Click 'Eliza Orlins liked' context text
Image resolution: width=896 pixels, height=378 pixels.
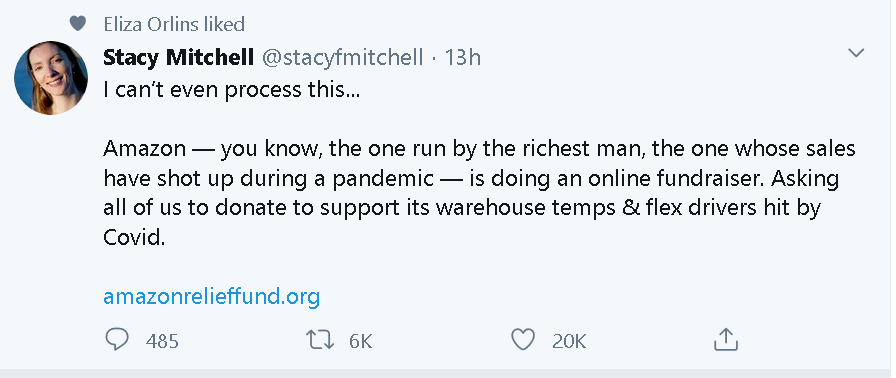pos(174,24)
